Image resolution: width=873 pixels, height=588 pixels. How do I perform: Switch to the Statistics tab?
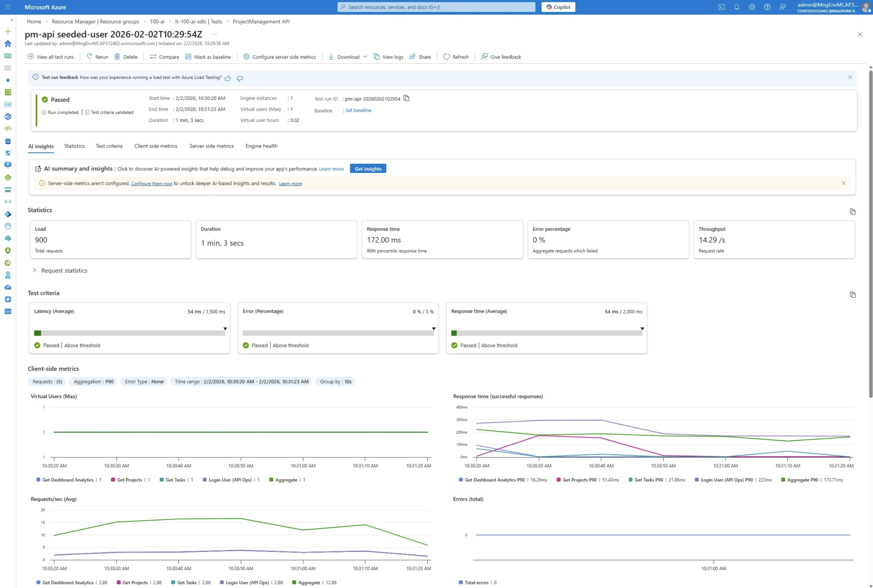point(74,146)
